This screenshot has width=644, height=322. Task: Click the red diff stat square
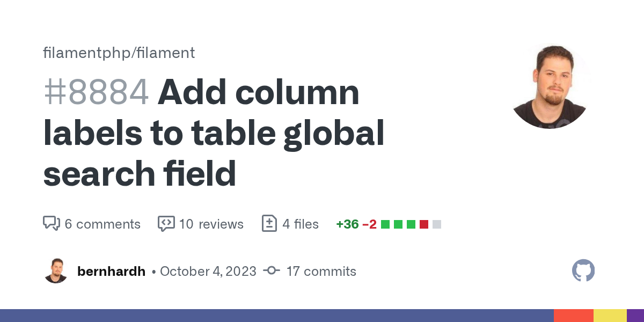(x=424, y=224)
